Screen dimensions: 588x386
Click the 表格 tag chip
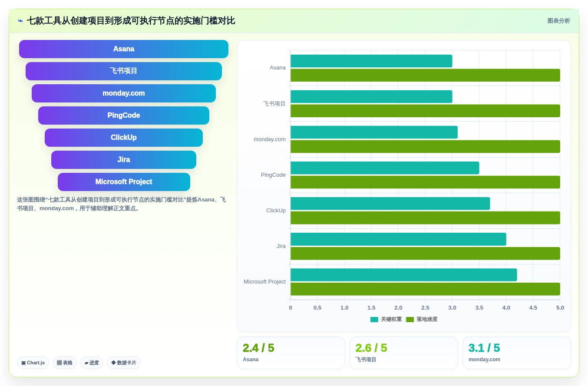click(x=65, y=363)
